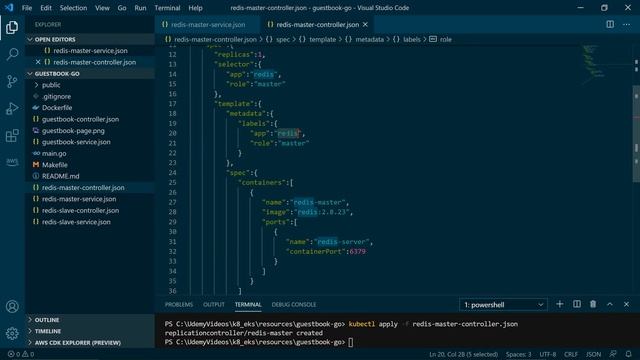Click the Visual Studio Code logo icon
640x360 pixels.
tap(9, 7)
